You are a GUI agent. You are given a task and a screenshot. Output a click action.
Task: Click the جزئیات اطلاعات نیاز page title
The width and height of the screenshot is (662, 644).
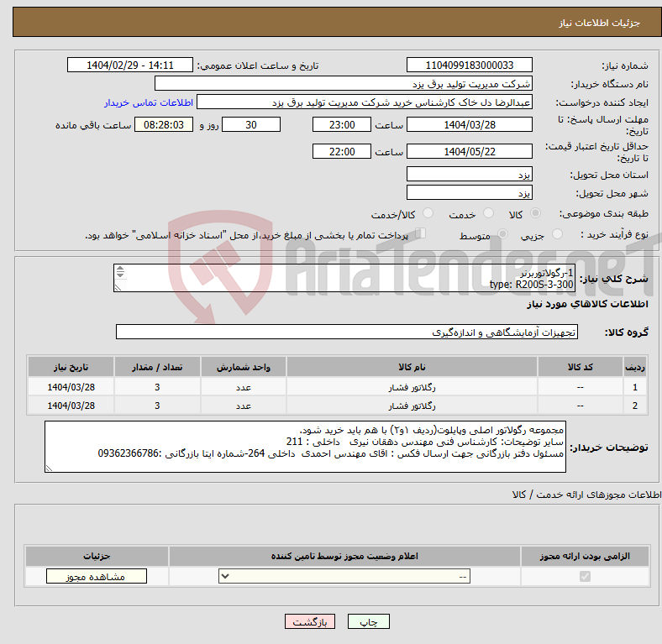600,23
